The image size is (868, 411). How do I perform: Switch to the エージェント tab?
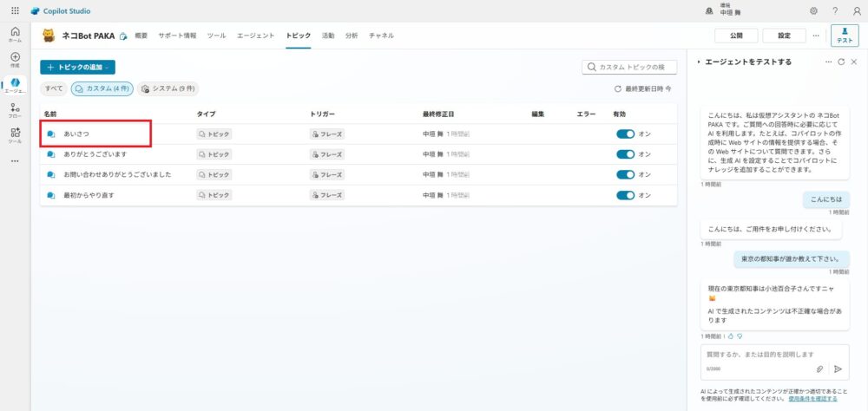point(256,36)
